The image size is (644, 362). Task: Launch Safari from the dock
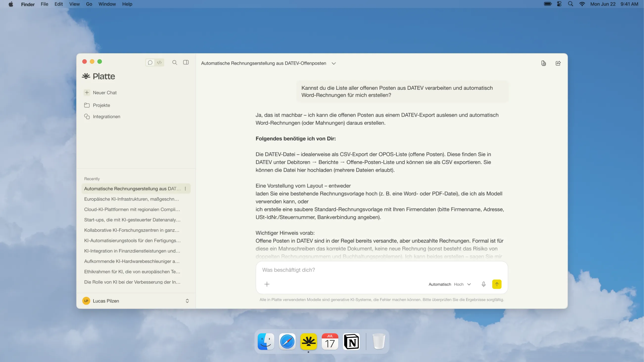(x=287, y=341)
